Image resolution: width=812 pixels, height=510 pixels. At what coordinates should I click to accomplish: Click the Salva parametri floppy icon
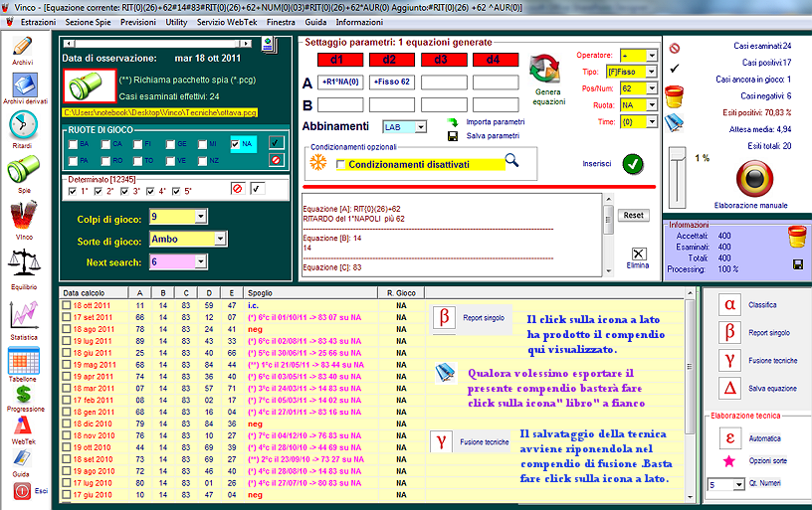[453, 136]
